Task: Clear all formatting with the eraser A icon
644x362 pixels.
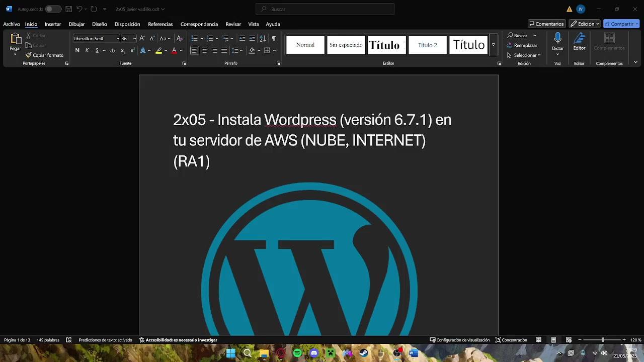Action: coord(180,38)
